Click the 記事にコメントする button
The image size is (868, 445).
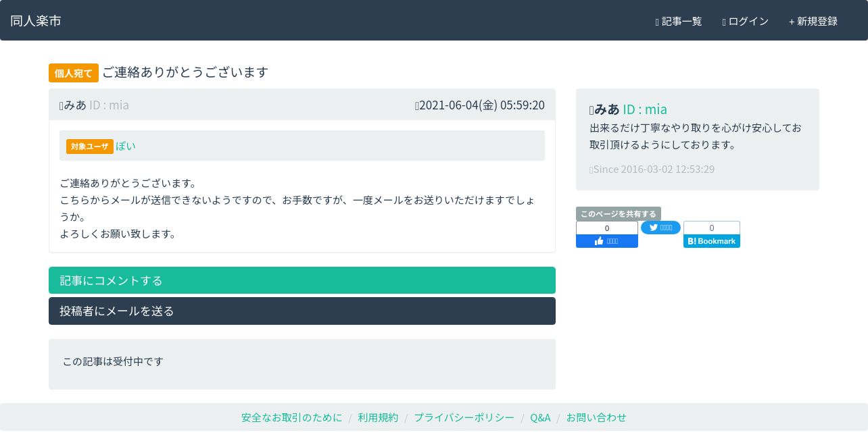(x=302, y=280)
